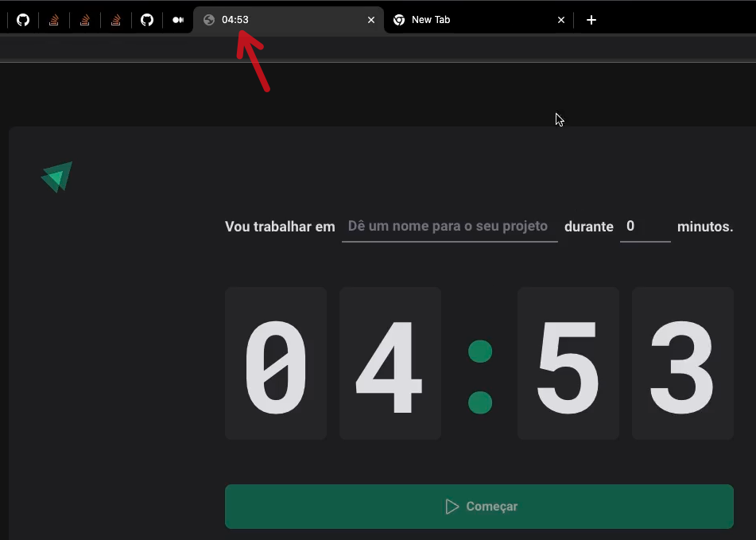Click the play icon in Começar button
The height and width of the screenshot is (540, 756).
452,507
